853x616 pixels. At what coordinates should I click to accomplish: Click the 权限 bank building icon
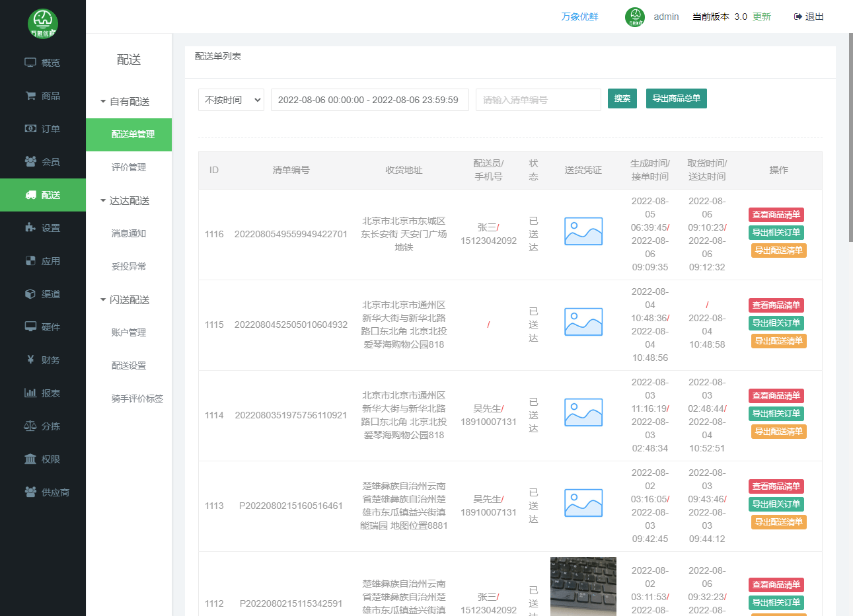(x=30, y=459)
